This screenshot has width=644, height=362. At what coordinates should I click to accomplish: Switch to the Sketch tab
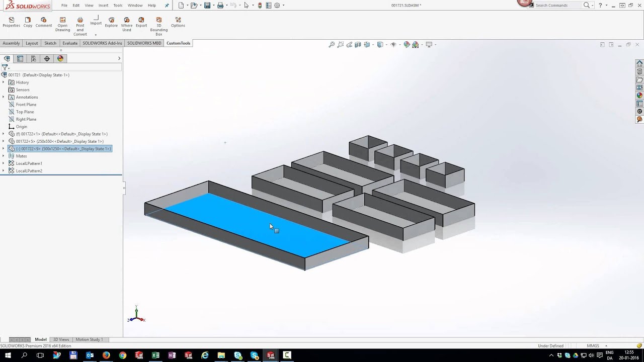point(50,43)
